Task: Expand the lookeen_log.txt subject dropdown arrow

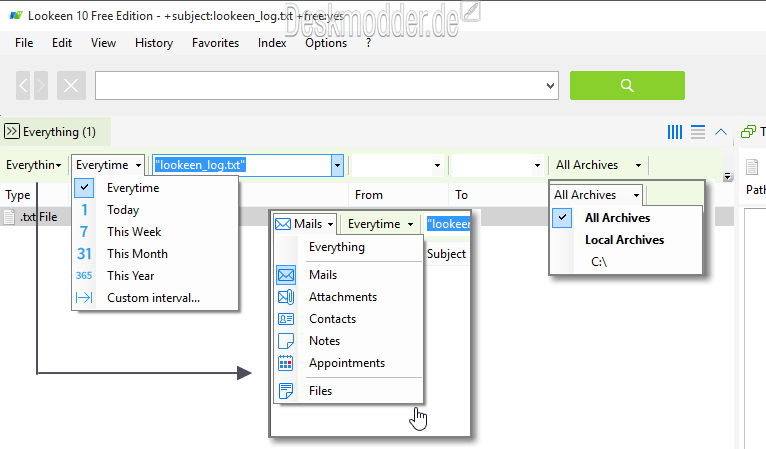Action: 337,165
